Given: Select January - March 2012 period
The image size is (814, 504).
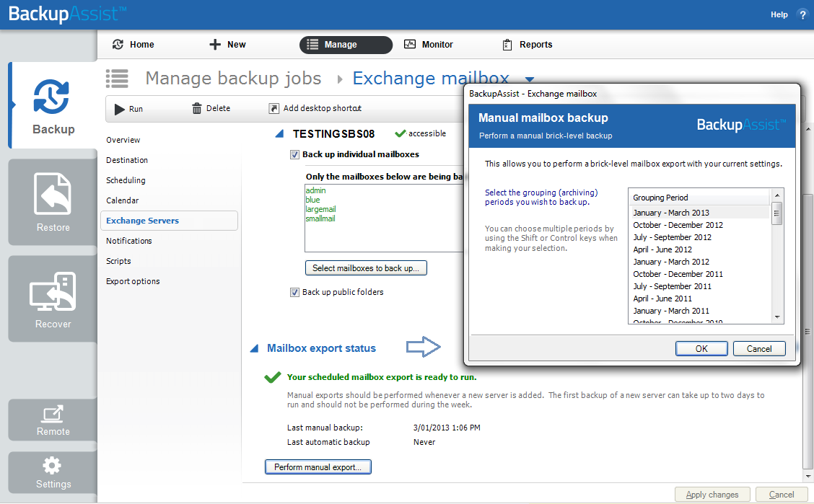Looking at the screenshot, I should (699, 262).
